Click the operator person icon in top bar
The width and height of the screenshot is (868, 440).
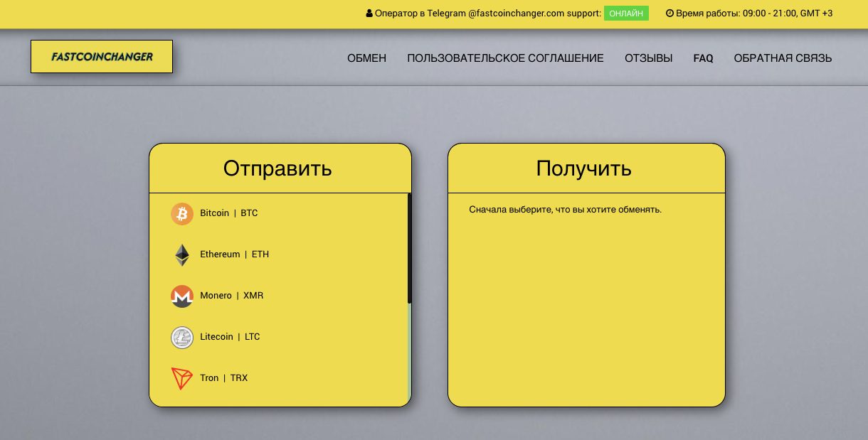(369, 14)
